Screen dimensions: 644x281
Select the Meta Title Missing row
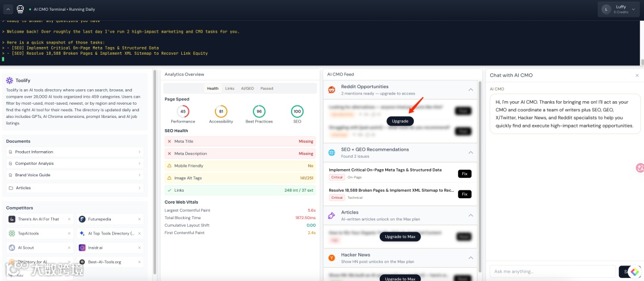point(240,141)
